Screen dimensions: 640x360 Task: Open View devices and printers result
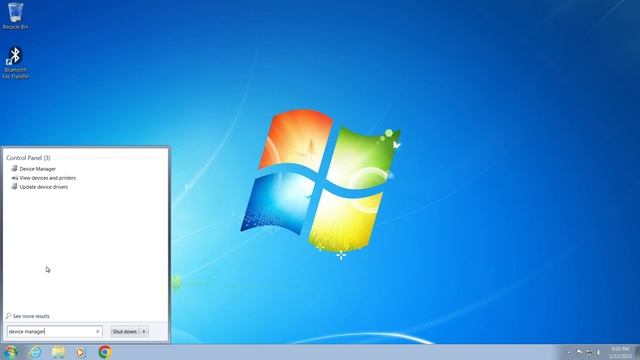(48, 178)
